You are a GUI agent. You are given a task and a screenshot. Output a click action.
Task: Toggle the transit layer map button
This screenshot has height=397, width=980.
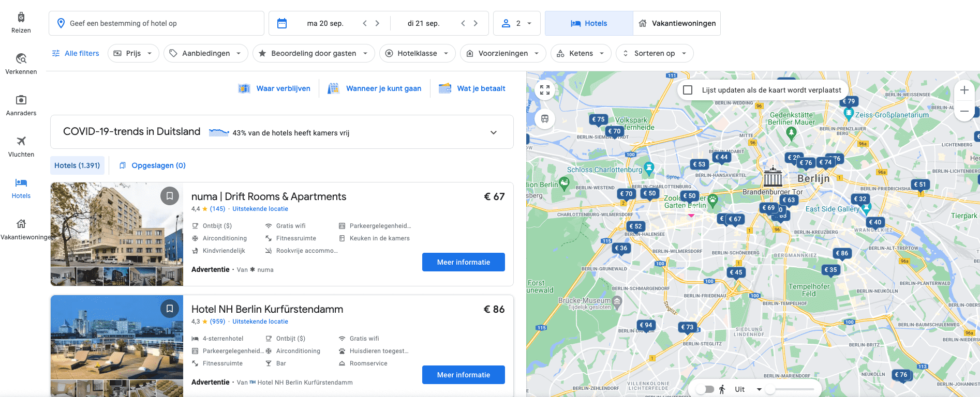[x=545, y=119]
